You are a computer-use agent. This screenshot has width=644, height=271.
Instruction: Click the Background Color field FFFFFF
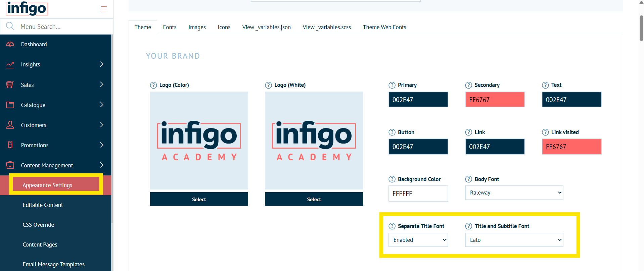[418, 194]
